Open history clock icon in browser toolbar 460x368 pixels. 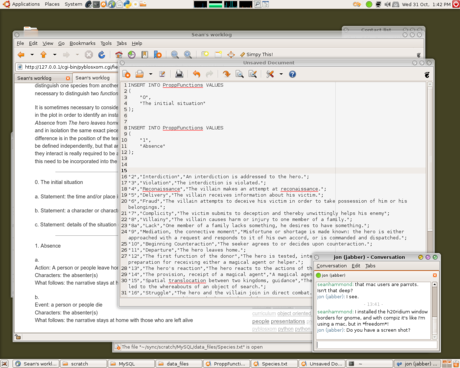[x=132, y=55]
